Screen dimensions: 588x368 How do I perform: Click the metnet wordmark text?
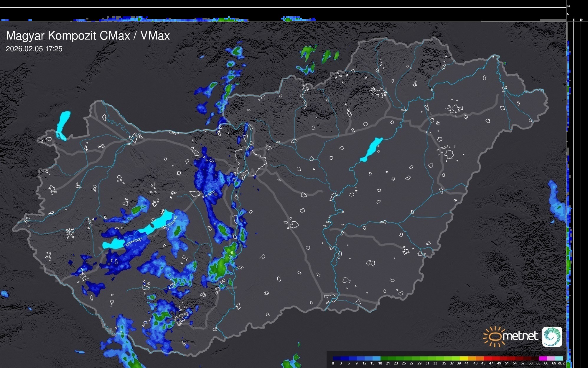[x=520, y=336]
